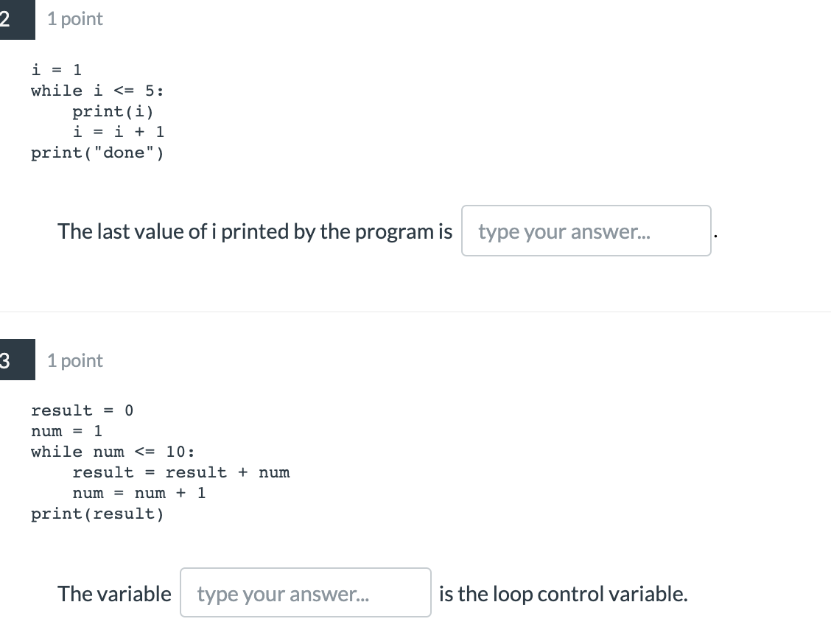This screenshot has width=831, height=644.
Task: Click "The variable" text in question 3
Action: tap(114, 593)
